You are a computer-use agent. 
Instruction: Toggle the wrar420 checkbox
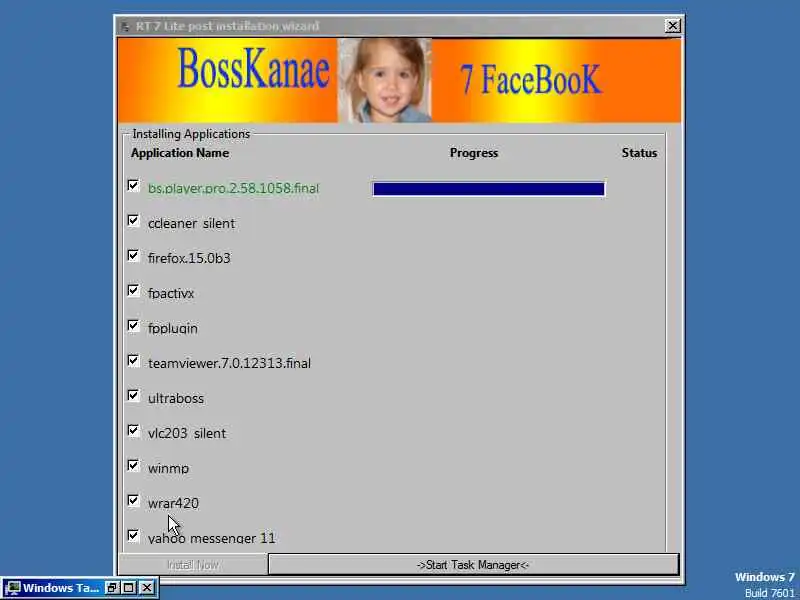coord(133,501)
